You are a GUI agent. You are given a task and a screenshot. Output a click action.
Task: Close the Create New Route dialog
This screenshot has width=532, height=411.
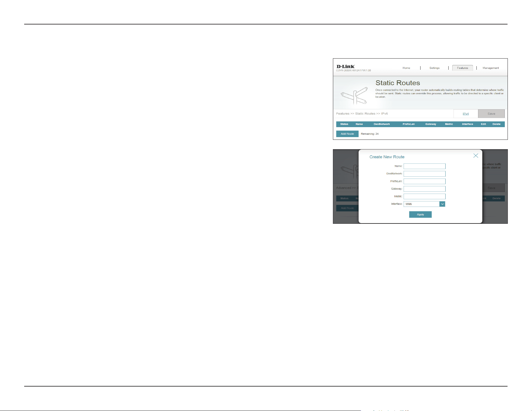click(476, 156)
